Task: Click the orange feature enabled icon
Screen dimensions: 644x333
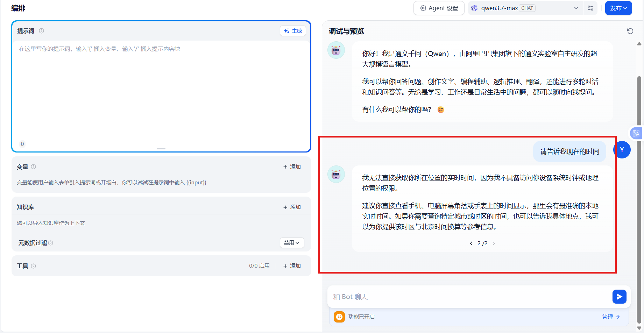Action: click(339, 317)
